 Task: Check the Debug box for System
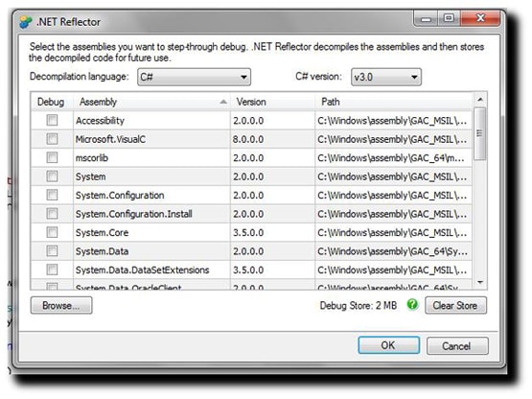coord(52,176)
